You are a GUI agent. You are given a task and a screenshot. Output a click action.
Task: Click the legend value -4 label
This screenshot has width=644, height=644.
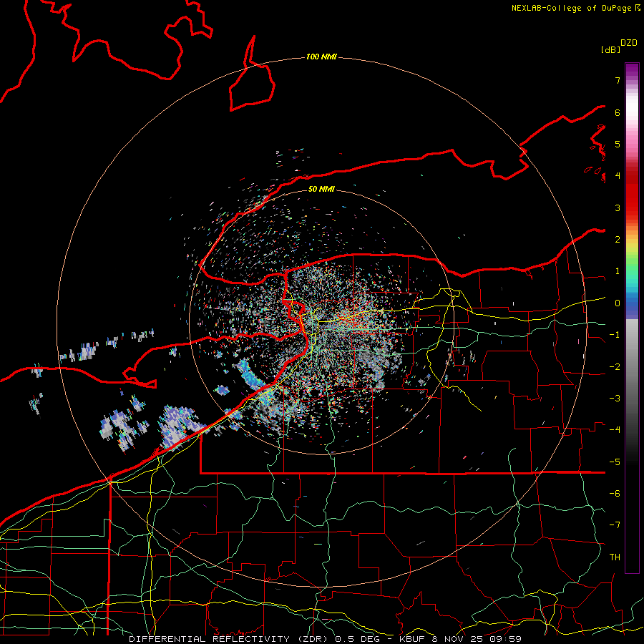[x=615, y=430]
